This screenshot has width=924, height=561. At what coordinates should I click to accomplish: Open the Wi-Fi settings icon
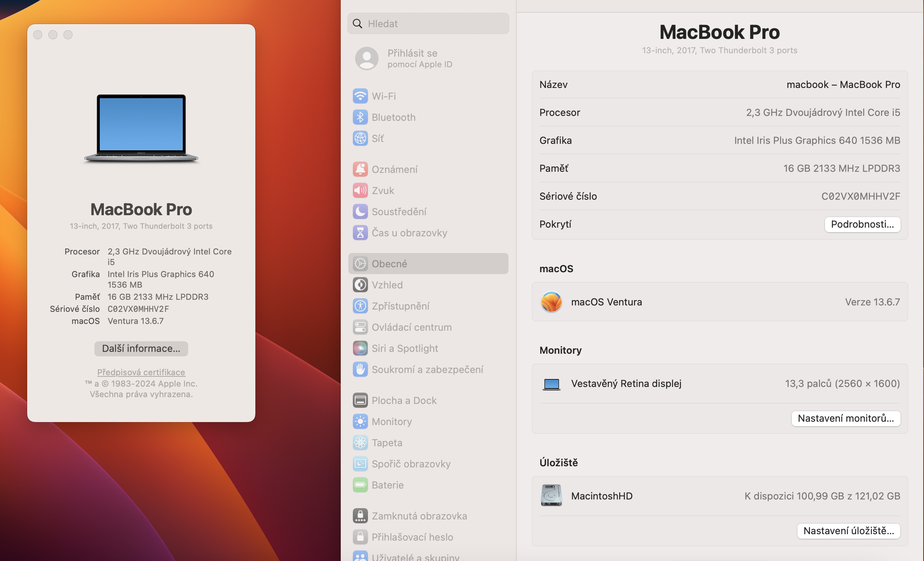tap(360, 96)
